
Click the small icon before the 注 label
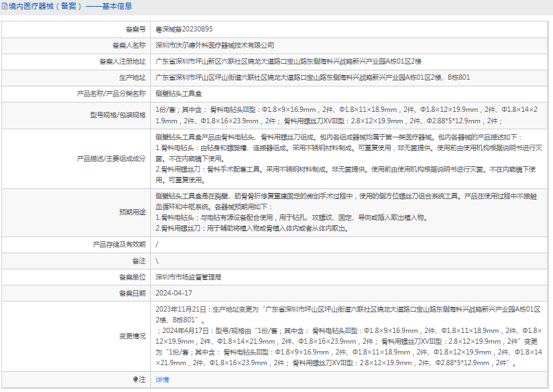point(135,379)
